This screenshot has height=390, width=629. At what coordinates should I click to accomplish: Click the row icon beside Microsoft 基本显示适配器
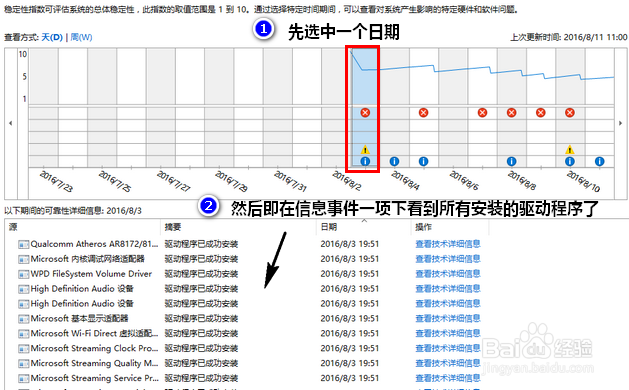click(24, 319)
